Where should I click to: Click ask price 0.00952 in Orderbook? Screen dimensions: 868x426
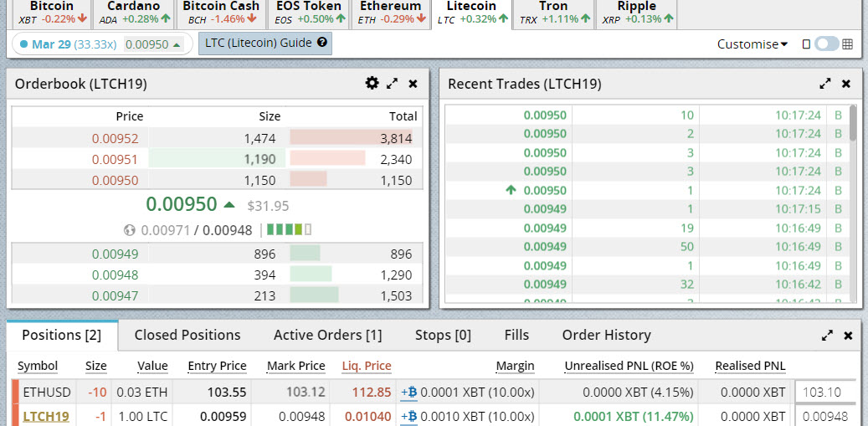(116, 139)
